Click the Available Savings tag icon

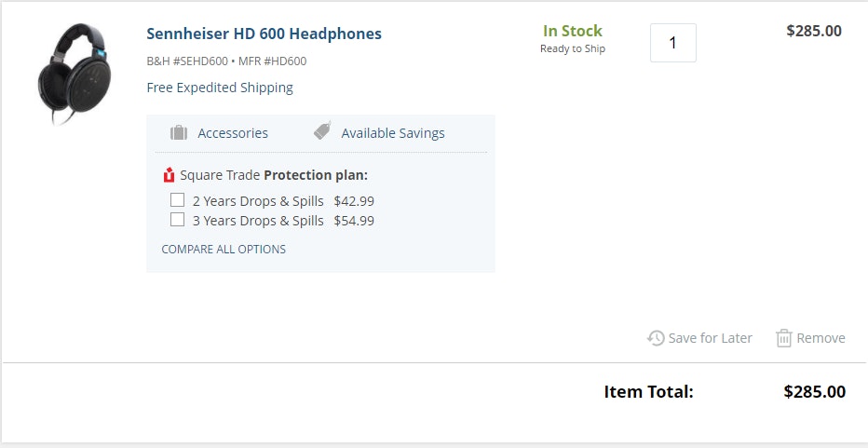point(322,131)
